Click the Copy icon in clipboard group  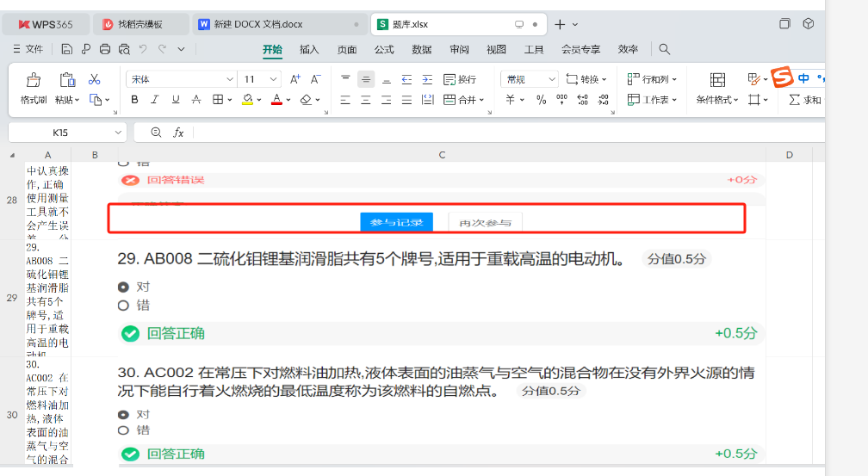pos(96,100)
